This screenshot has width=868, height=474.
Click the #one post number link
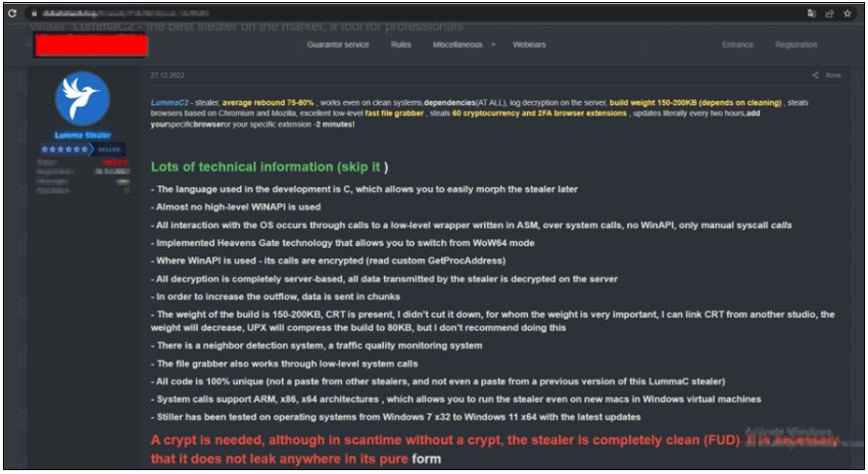pos(833,75)
